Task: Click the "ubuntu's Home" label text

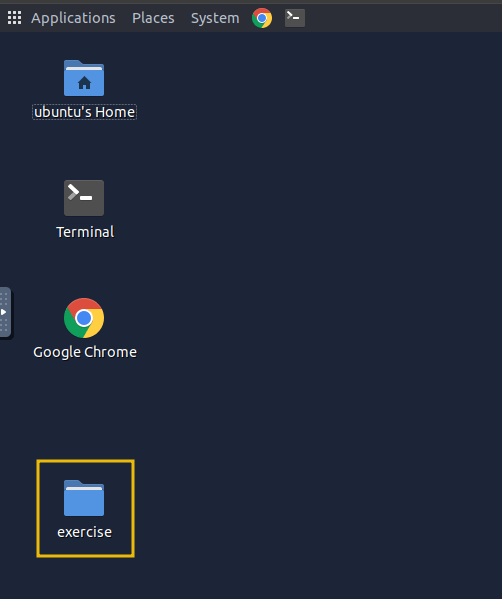Action: point(84,112)
